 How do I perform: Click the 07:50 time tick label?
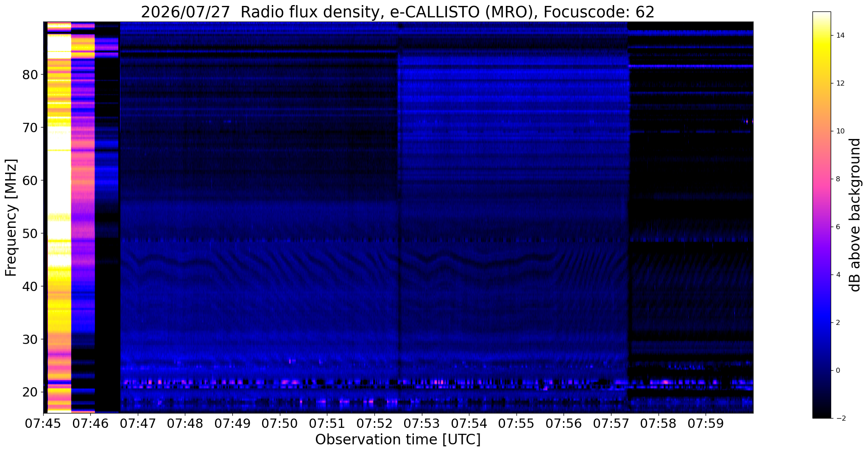tap(279, 423)
